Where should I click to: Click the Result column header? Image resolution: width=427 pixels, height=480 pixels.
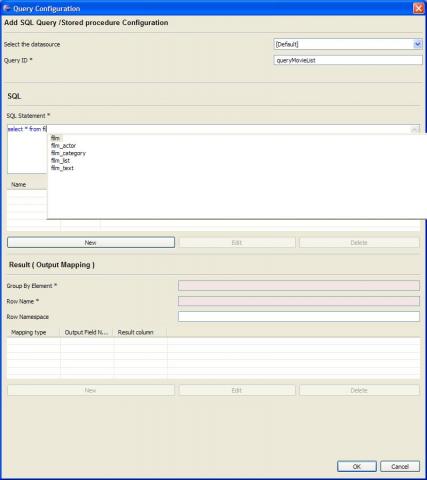click(x=140, y=332)
